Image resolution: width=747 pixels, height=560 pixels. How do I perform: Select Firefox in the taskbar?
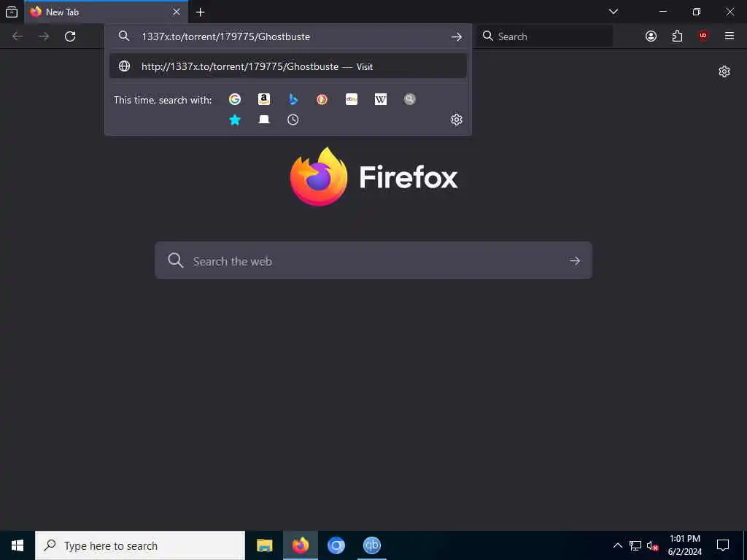click(300, 545)
